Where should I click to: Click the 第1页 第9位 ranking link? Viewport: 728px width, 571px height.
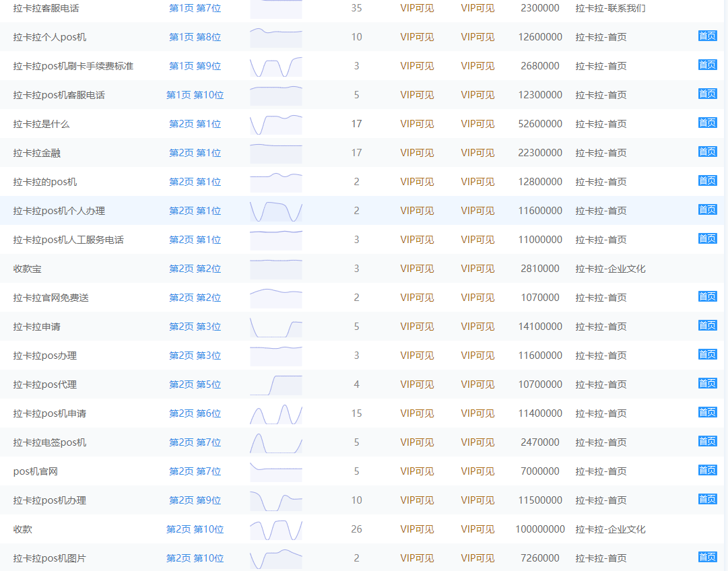[x=195, y=66]
